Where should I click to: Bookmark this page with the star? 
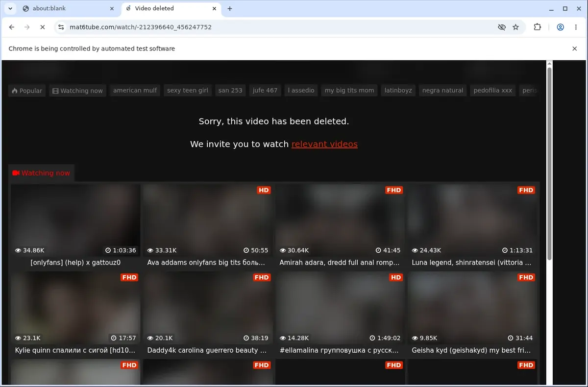pyautogui.click(x=515, y=27)
